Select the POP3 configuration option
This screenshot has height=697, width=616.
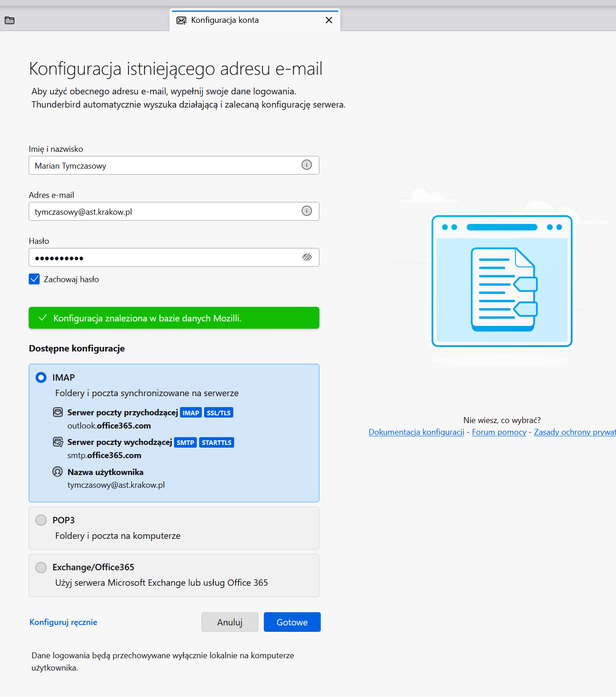[x=41, y=520]
